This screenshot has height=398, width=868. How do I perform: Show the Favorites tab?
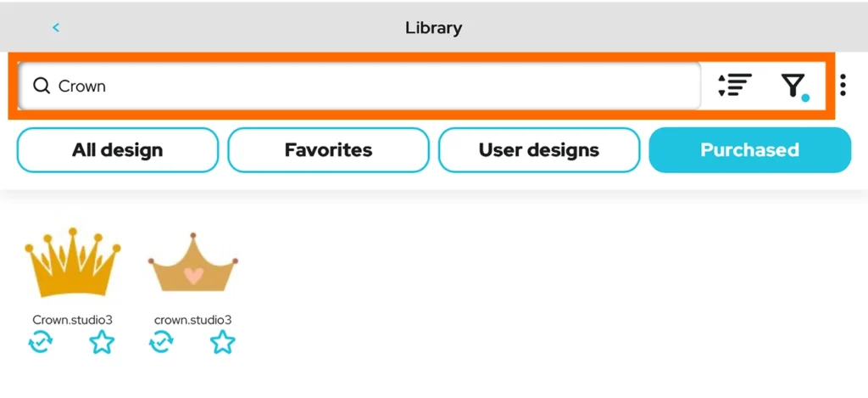[328, 150]
